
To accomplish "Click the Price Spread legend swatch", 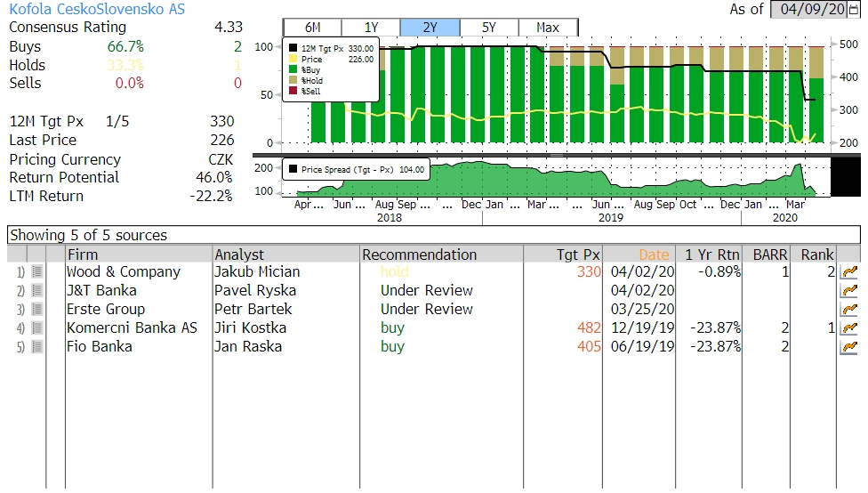I will coord(293,169).
